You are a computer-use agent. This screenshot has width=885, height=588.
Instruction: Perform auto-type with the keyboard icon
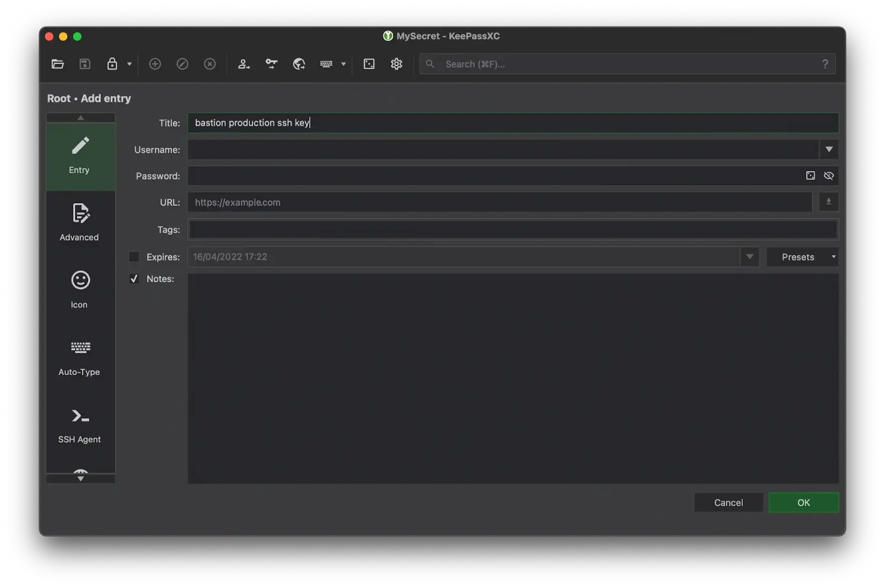tap(327, 64)
